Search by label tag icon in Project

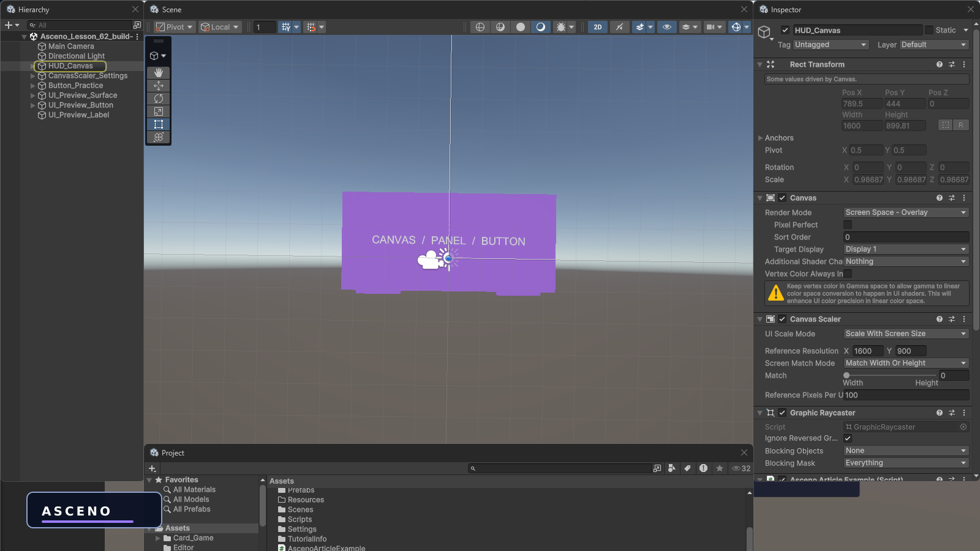click(x=687, y=468)
